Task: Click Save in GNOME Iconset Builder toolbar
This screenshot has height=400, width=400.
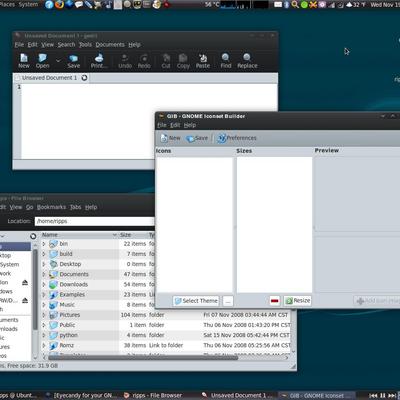Action: click(x=197, y=138)
